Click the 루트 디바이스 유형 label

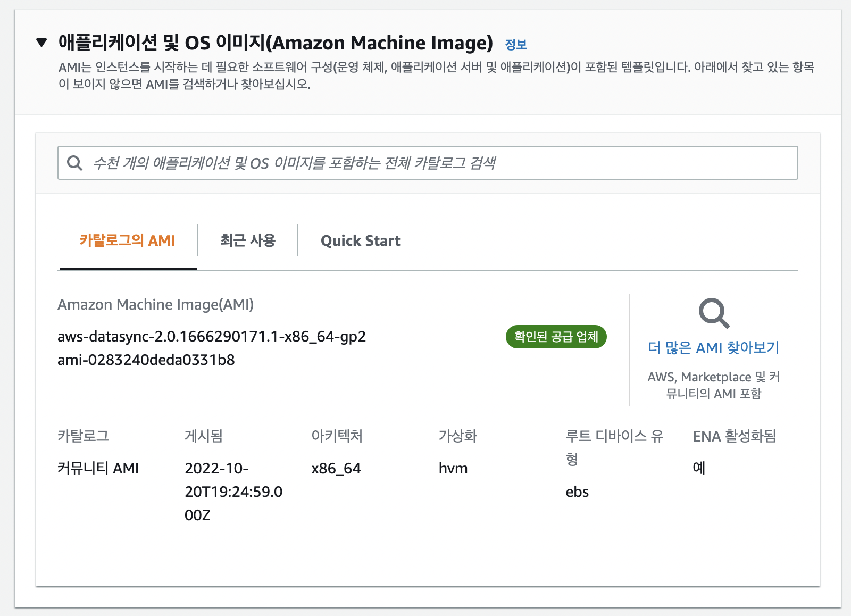coord(615,447)
